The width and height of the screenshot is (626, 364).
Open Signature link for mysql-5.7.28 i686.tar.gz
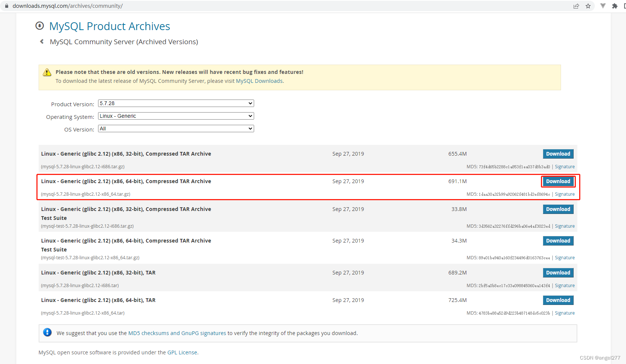coord(565,167)
